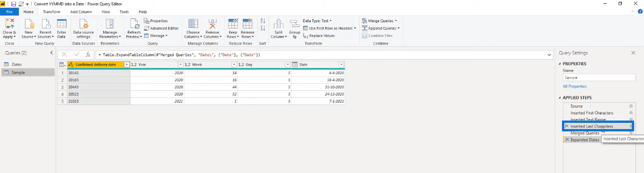Click the Save icon in title bar
Screen dimensions: 644x173
tap(14, 3)
